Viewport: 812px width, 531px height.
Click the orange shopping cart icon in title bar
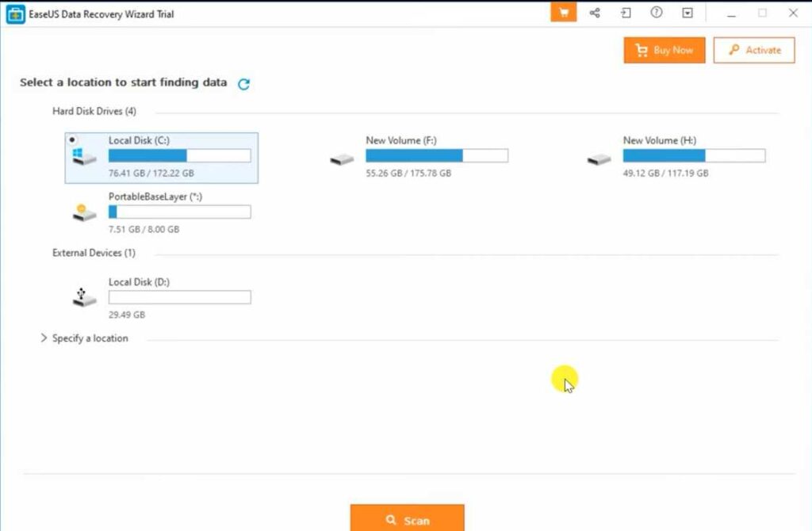click(x=564, y=13)
